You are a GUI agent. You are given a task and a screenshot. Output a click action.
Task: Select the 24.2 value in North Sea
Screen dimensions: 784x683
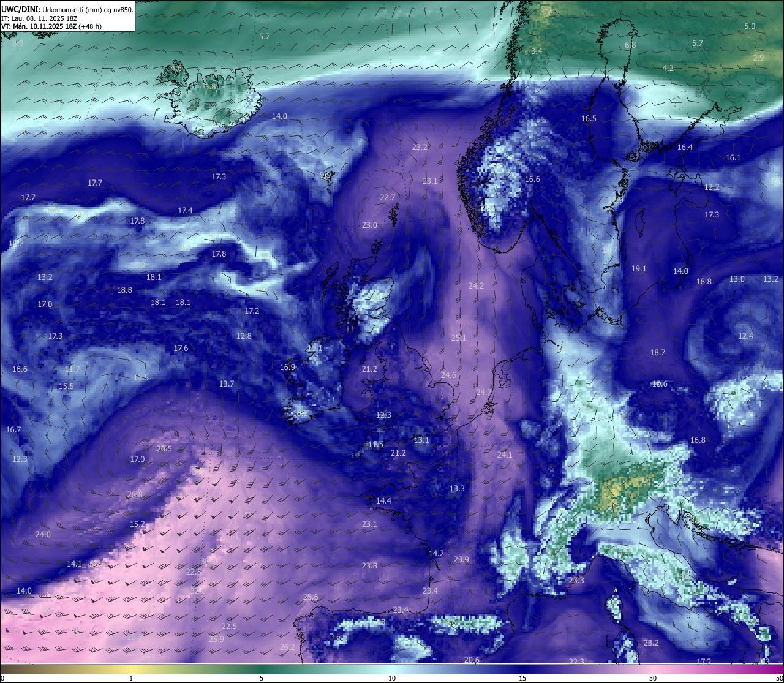pos(476,286)
